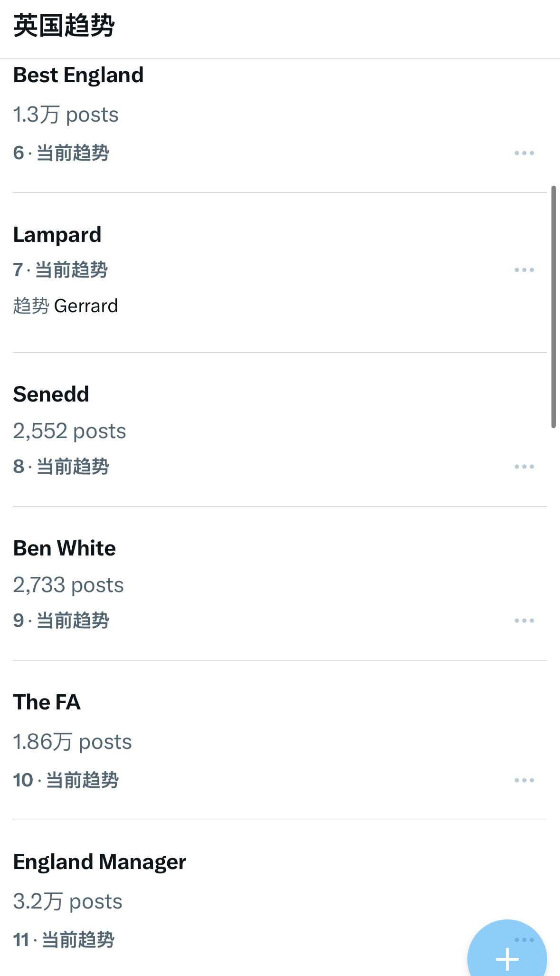This screenshot has height=976, width=560.
Task: Select the 3.2万 posts count for England Manager
Action: [x=67, y=901]
